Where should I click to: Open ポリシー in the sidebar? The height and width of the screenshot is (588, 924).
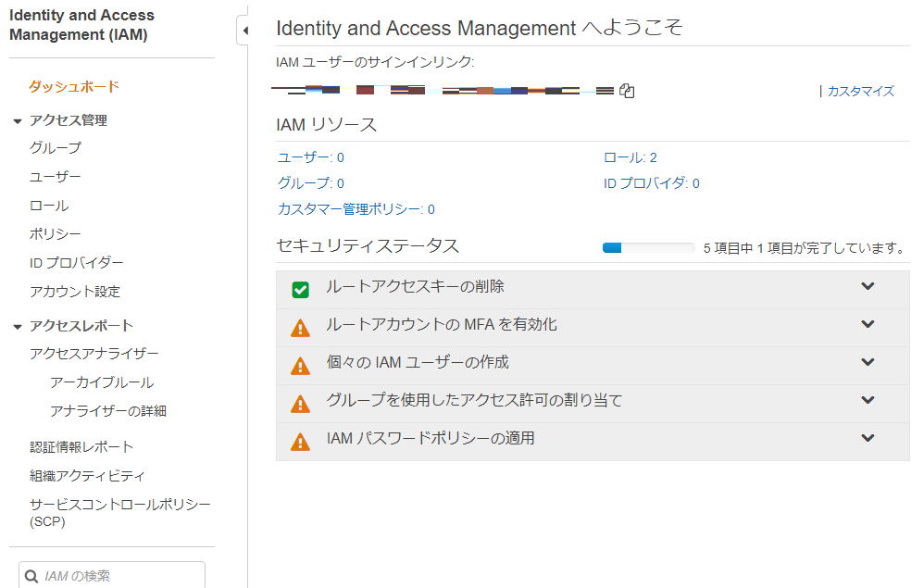(56, 234)
